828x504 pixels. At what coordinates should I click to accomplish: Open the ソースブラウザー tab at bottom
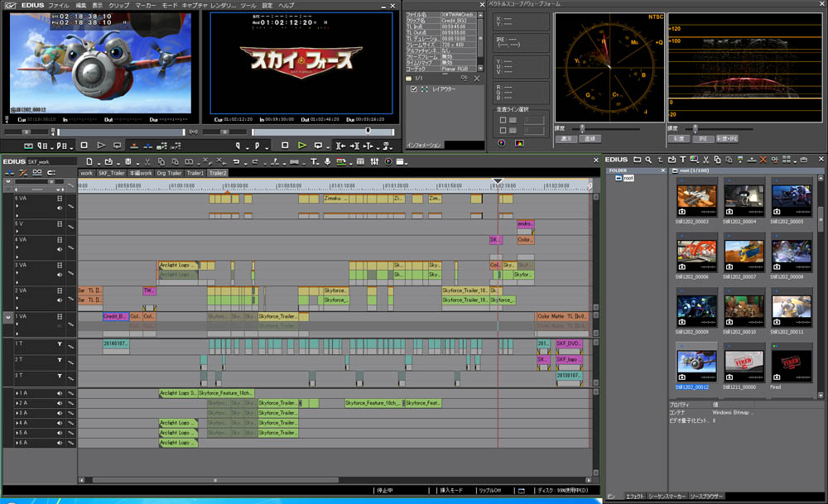point(706,496)
